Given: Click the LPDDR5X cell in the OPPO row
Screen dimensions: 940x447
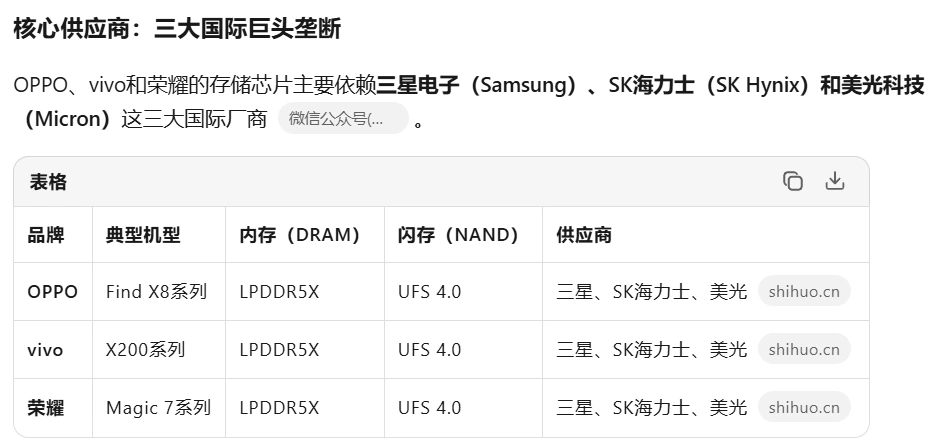Looking at the screenshot, I should pos(279,292).
